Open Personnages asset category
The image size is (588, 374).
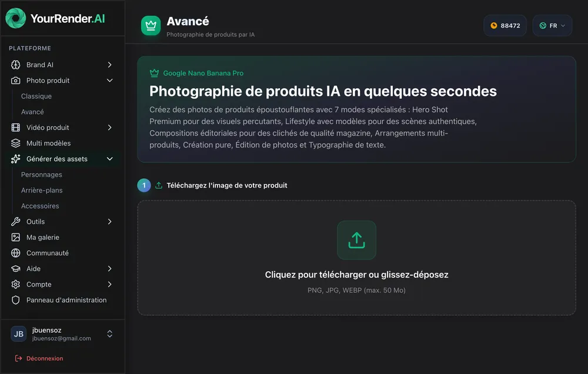click(41, 175)
